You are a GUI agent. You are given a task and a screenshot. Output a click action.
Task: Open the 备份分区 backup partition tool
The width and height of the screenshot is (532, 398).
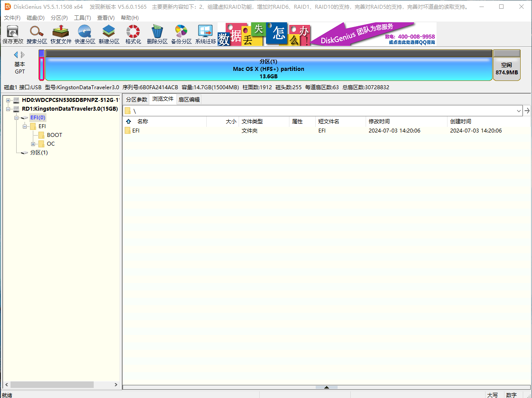tap(181, 35)
